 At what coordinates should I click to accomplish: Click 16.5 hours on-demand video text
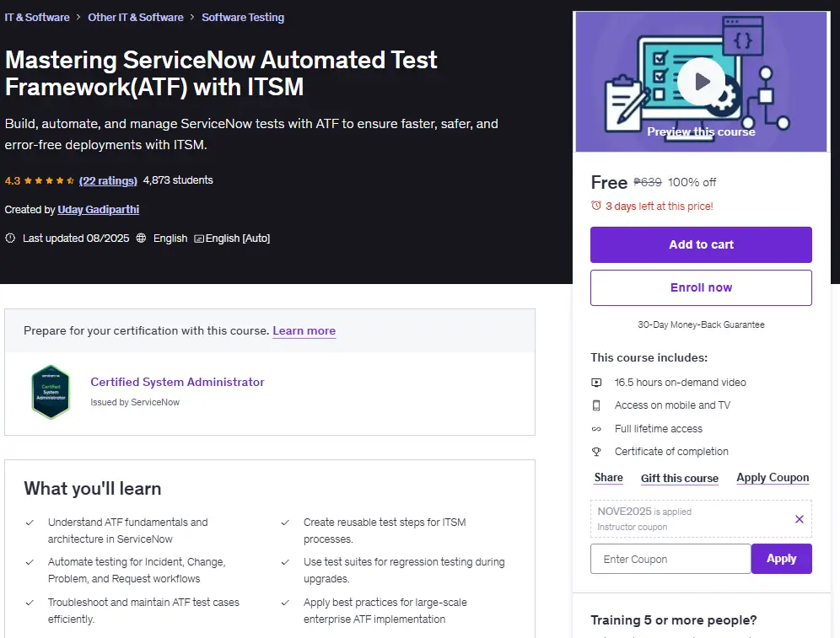pos(681,382)
